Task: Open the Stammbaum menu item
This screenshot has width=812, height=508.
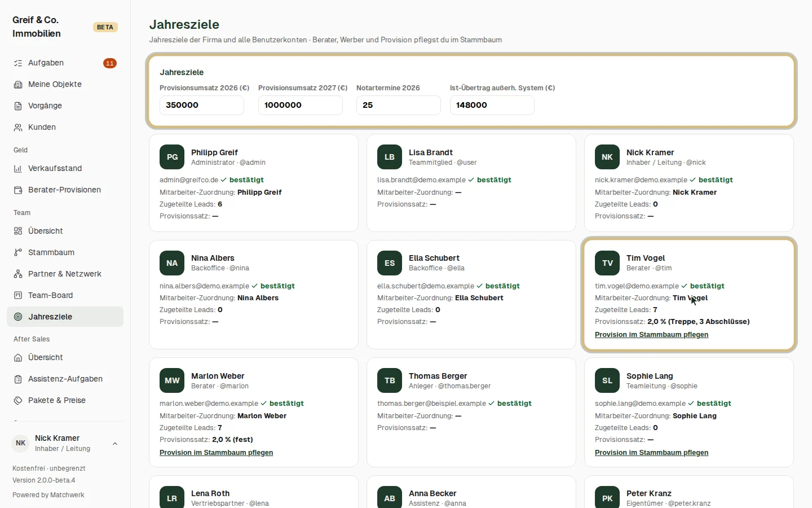Action: coord(65,253)
